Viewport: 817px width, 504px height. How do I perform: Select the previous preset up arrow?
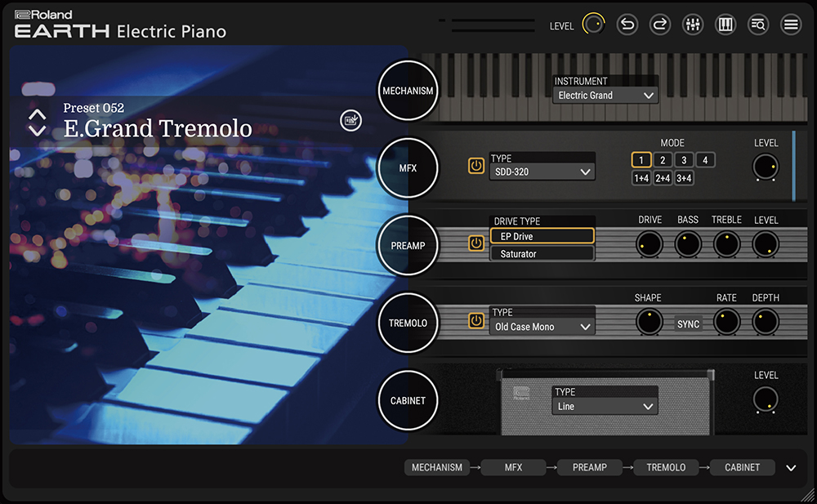click(38, 115)
